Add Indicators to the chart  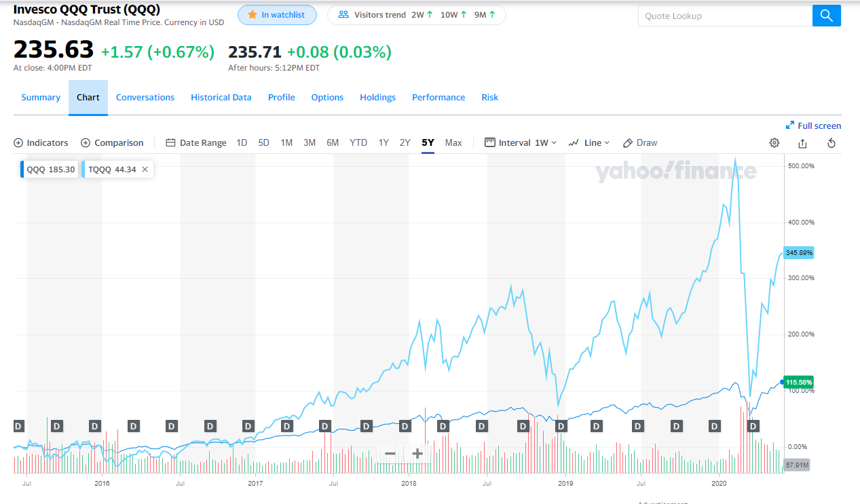[x=41, y=143]
